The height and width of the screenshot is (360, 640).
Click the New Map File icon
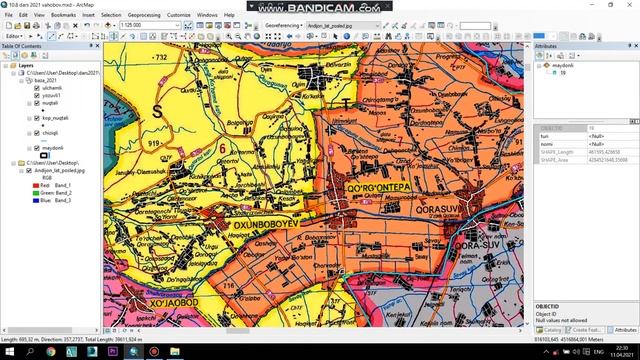[9, 25]
